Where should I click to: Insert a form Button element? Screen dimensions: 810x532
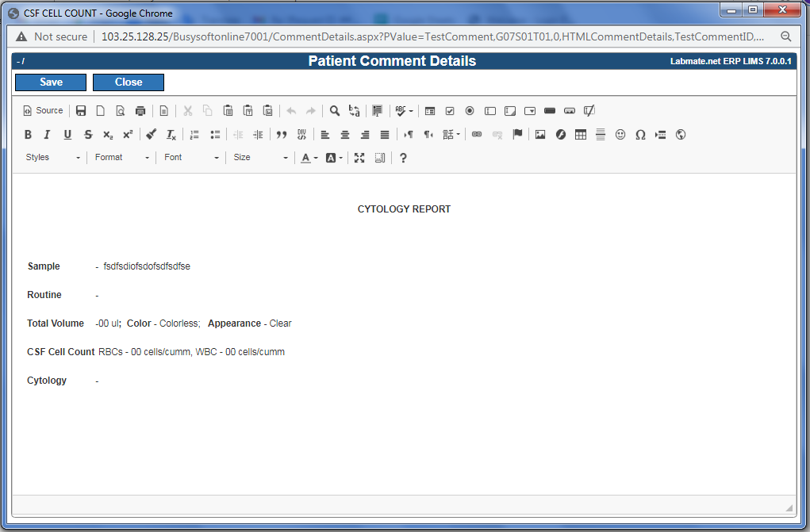pos(550,110)
